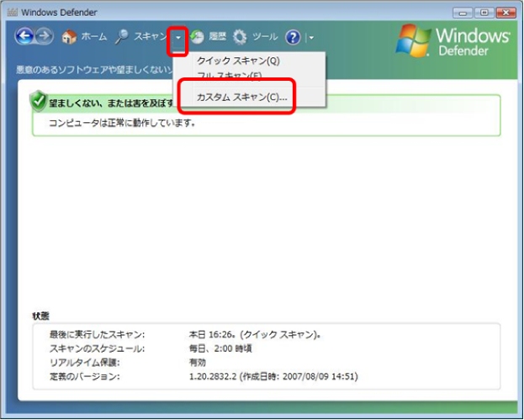Open Tools via the gear icon
524x420 pixels.
click(x=241, y=38)
